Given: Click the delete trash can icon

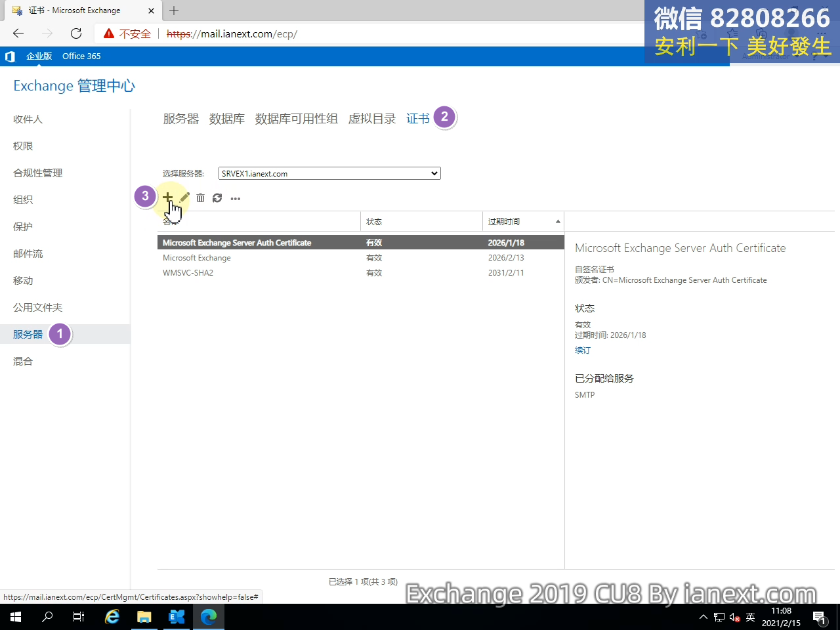Looking at the screenshot, I should coord(201,198).
